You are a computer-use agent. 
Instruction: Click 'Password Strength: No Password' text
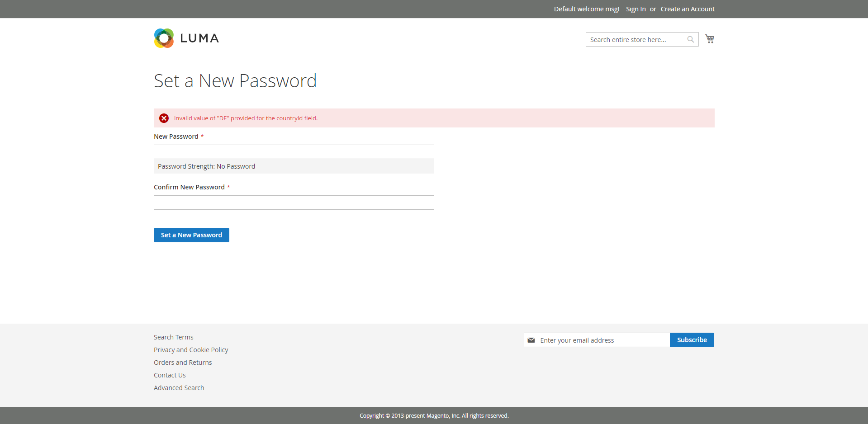206,166
